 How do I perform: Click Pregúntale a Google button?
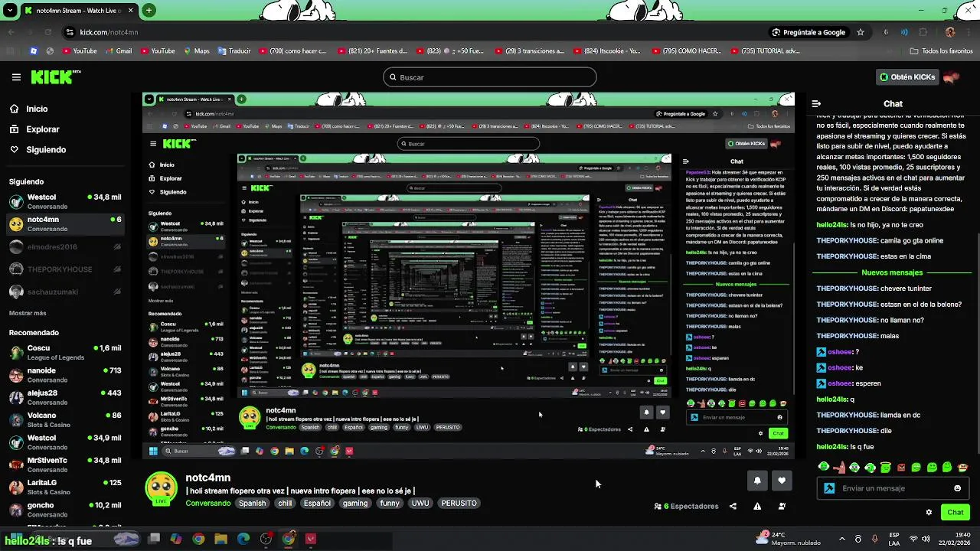[808, 32]
